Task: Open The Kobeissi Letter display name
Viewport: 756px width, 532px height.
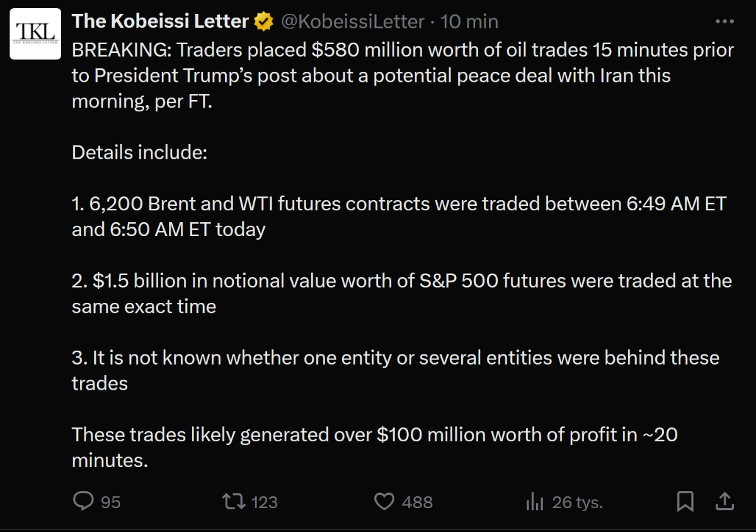Action: coord(160,21)
